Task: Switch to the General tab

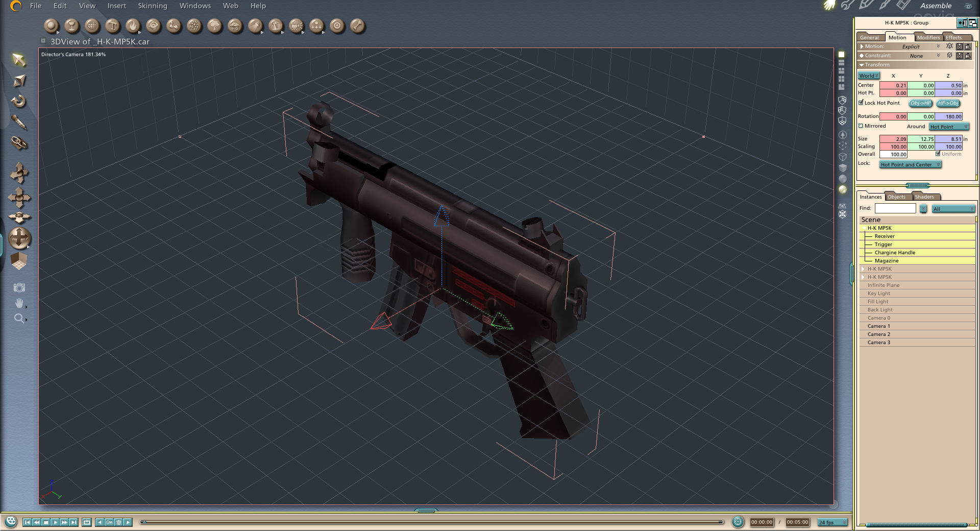Action: point(869,37)
